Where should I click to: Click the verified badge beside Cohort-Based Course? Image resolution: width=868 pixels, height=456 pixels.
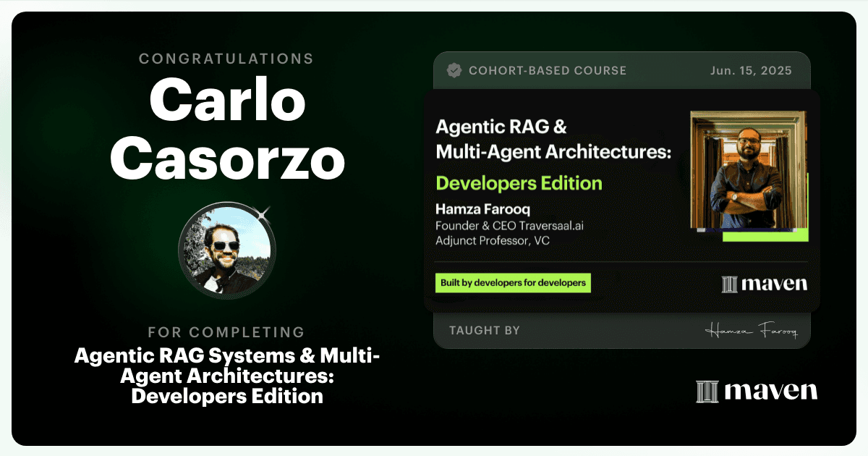454,71
